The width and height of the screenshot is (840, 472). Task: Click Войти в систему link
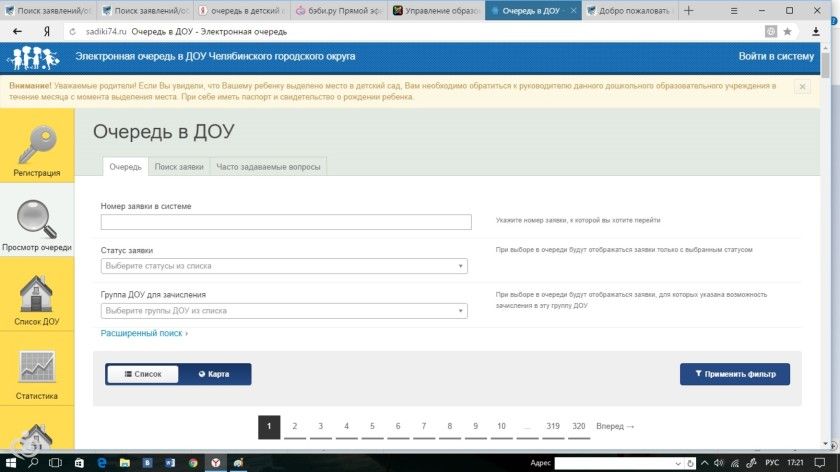tap(776, 56)
